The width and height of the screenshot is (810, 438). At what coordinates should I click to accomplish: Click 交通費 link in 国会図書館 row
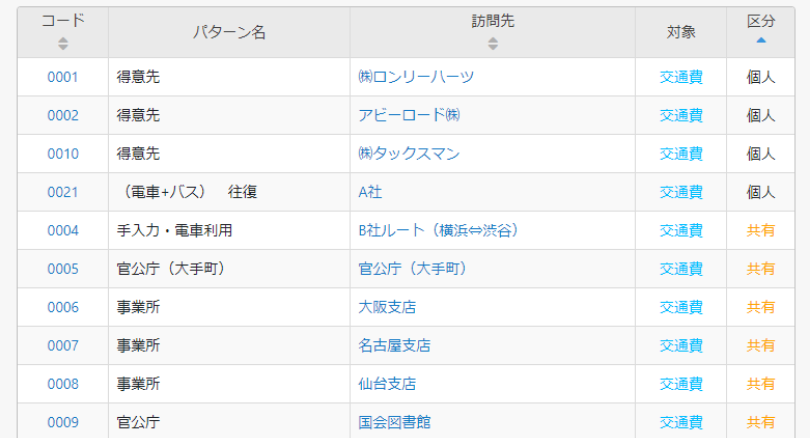681,422
